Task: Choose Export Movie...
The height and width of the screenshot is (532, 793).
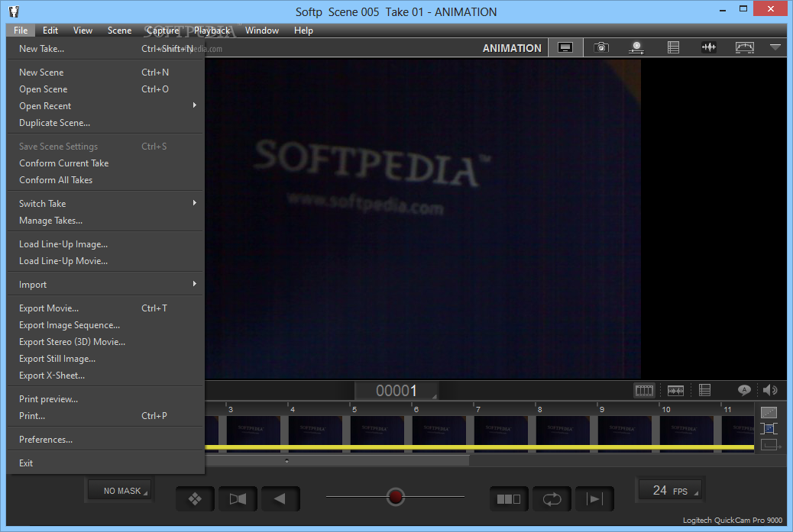Action: pyautogui.click(x=105, y=308)
